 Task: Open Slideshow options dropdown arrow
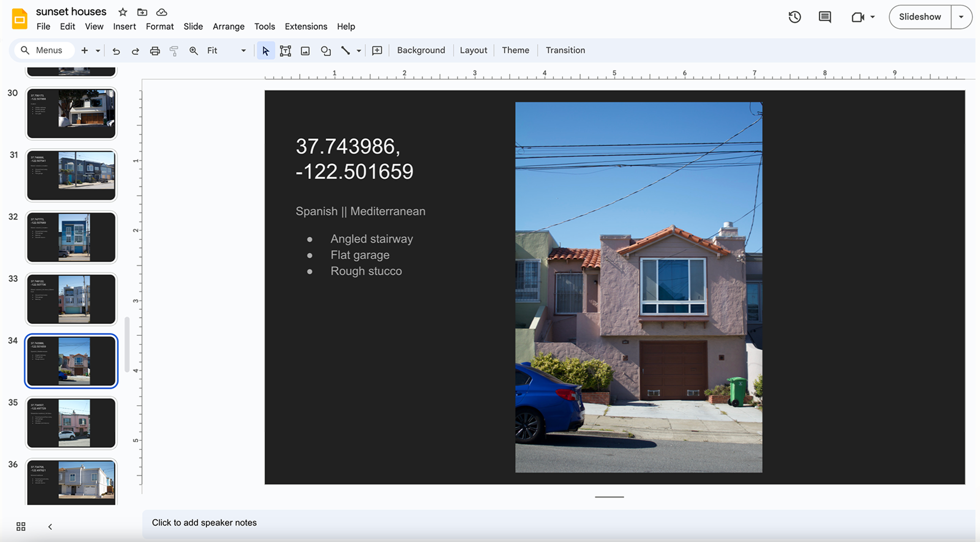tap(961, 17)
